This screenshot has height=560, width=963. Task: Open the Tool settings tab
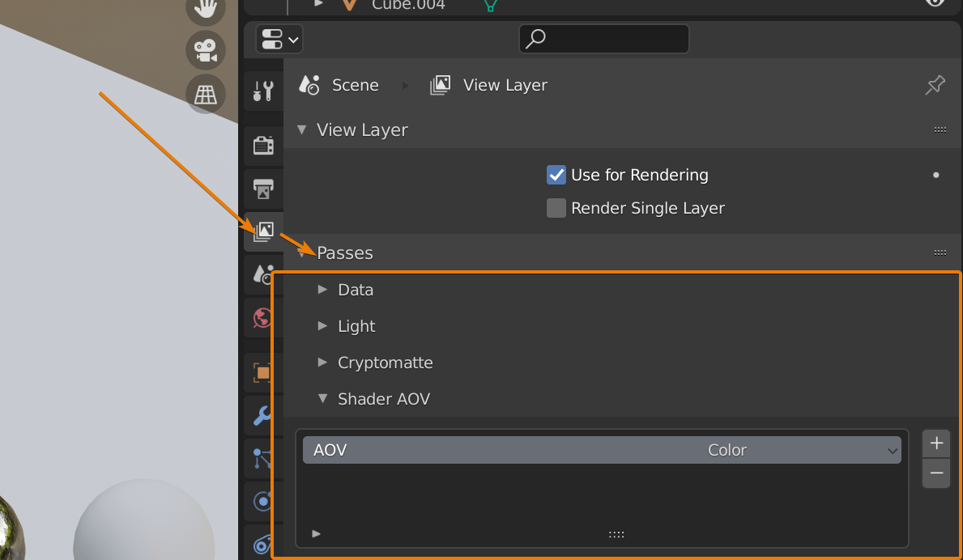tap(263, 90)
